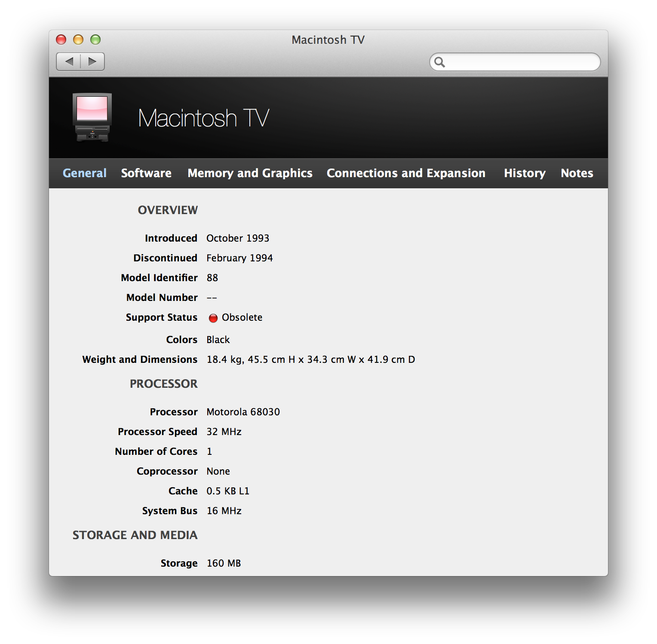Open the History tab
Viewport: 657px width, 644px height.
click(525, 173)
